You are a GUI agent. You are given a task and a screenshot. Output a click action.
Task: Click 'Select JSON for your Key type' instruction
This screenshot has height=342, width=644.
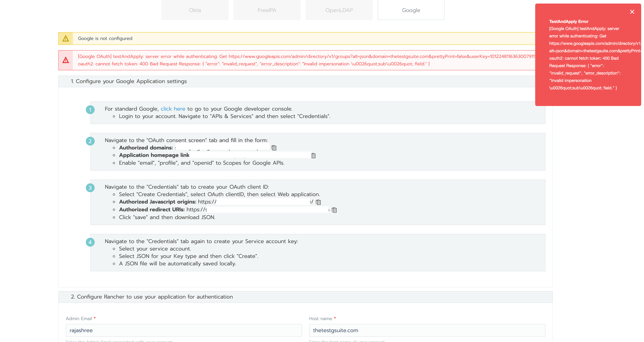(188, 256)
